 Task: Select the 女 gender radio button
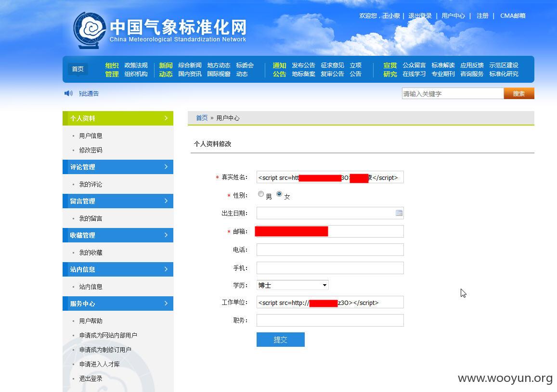[x=279, y=194]
